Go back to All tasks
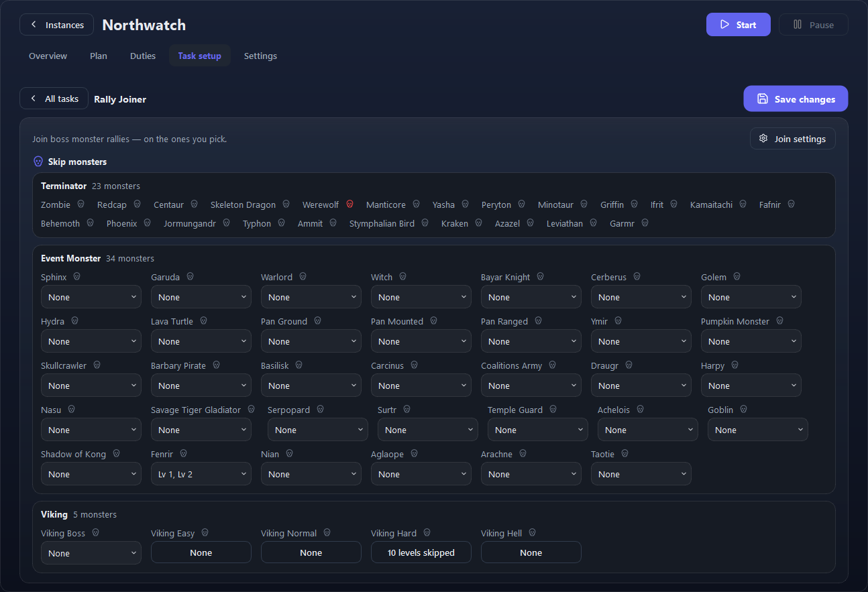The image size is (868, 592). click(54, 99)
